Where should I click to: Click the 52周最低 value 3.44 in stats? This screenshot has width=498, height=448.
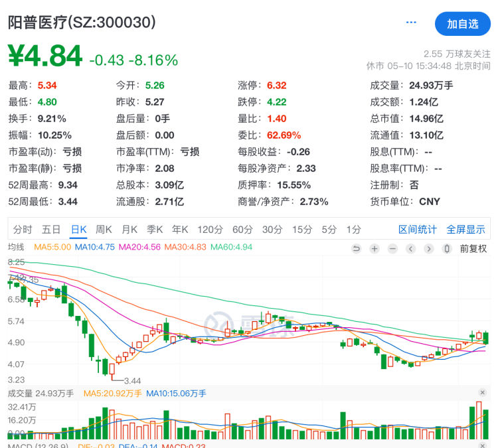tap(68, 202)
